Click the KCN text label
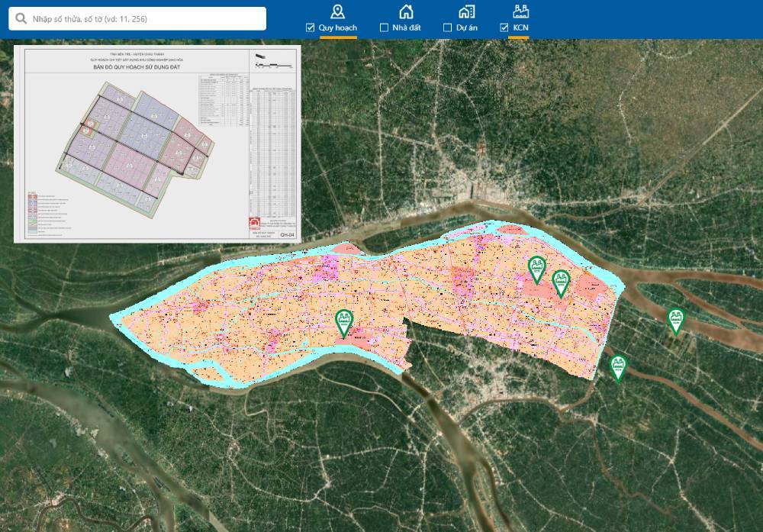This screenshot has height=532, width=763. tap(521, 27)
